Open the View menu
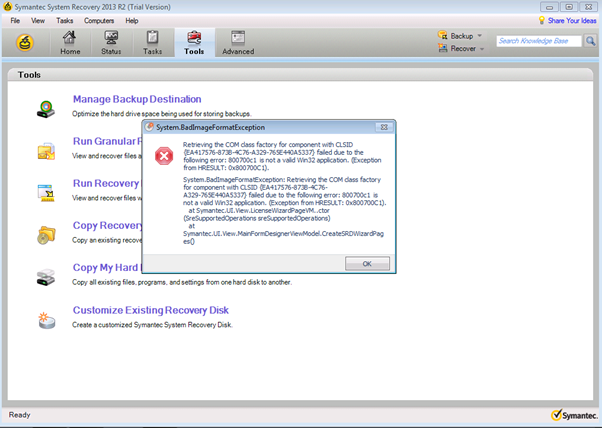The width and height of the screenshot is (602, 428). point(38,21)
